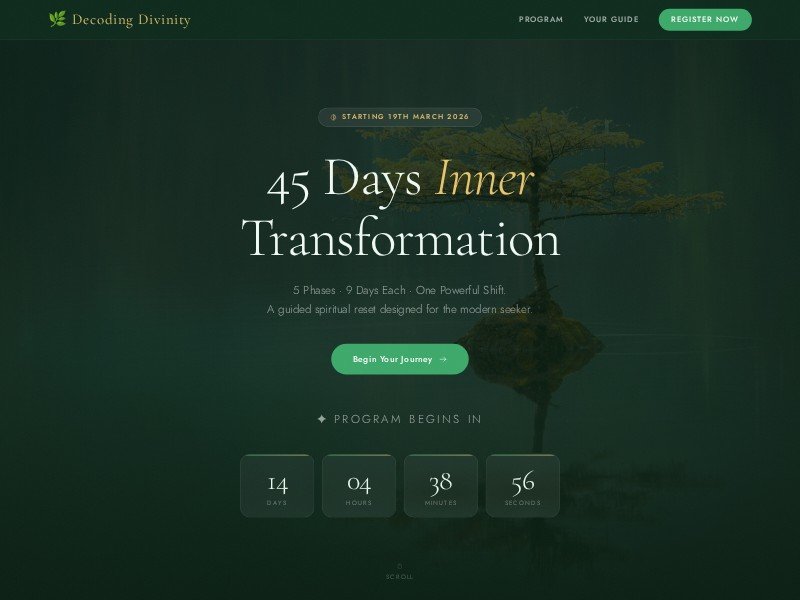Select the 04 HOURS countdown card

pos(359,486)
